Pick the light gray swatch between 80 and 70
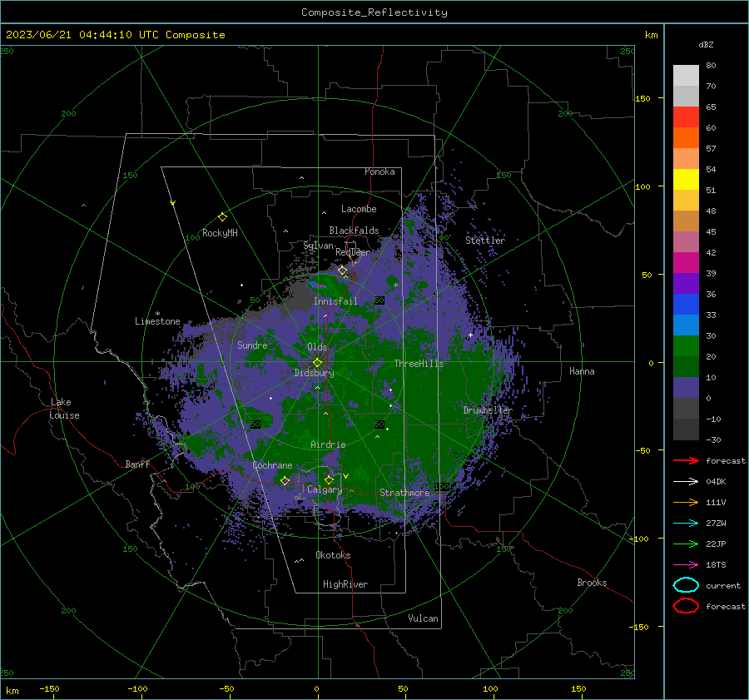This screenshot has width=749, height=700. 686,76
